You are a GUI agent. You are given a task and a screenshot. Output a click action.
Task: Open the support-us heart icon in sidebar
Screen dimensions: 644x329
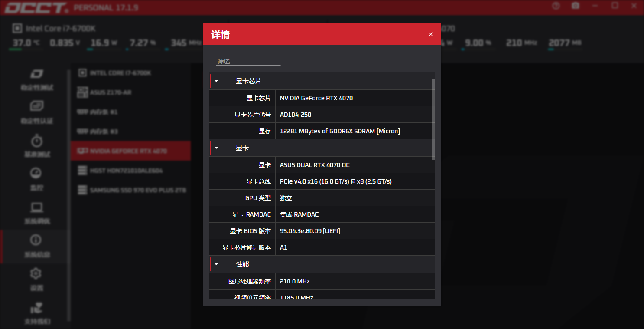tap(36, 307)
